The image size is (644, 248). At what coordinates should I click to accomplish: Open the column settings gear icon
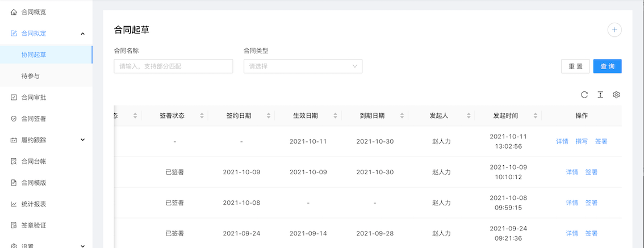[616, 95]
